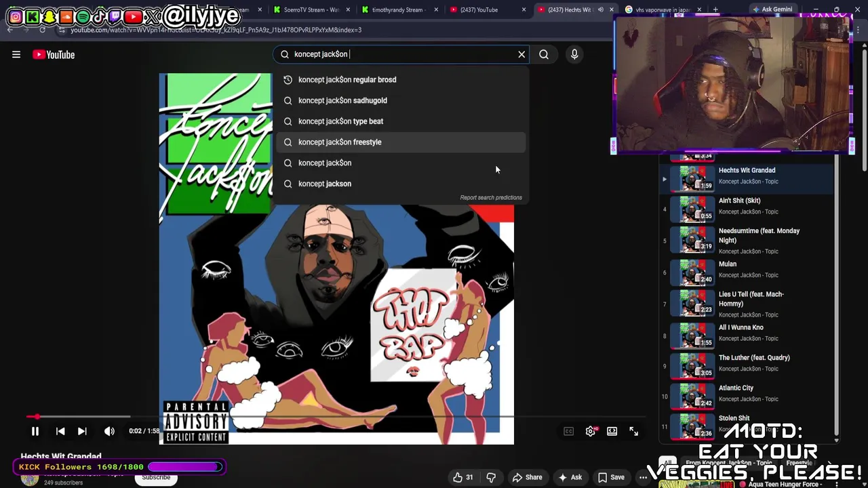Start voice search with the microphone

coord(574,54)
